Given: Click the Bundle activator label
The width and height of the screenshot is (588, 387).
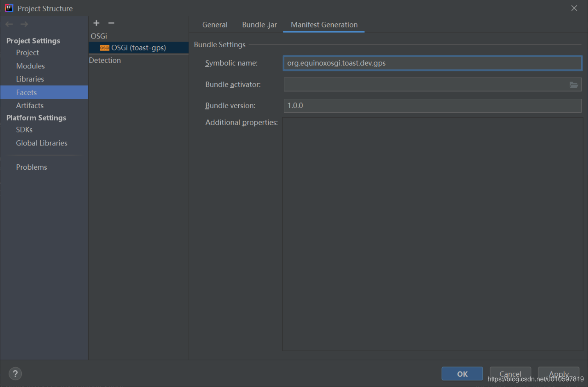Looking at the screenshot, I should coord(233,84).
